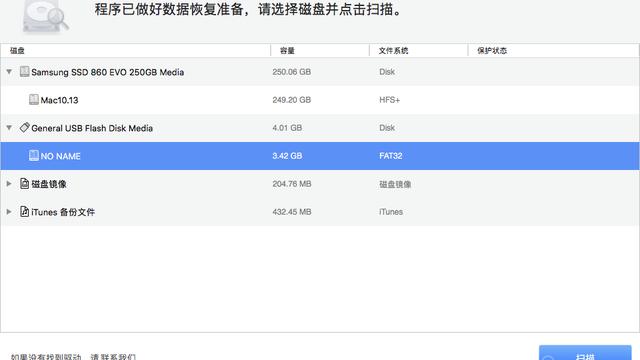Select Samsung SSD 860 EVO 250GB Media
Image resolution: width=640 pixels, height=360 pixels.
tap(108, 72)
